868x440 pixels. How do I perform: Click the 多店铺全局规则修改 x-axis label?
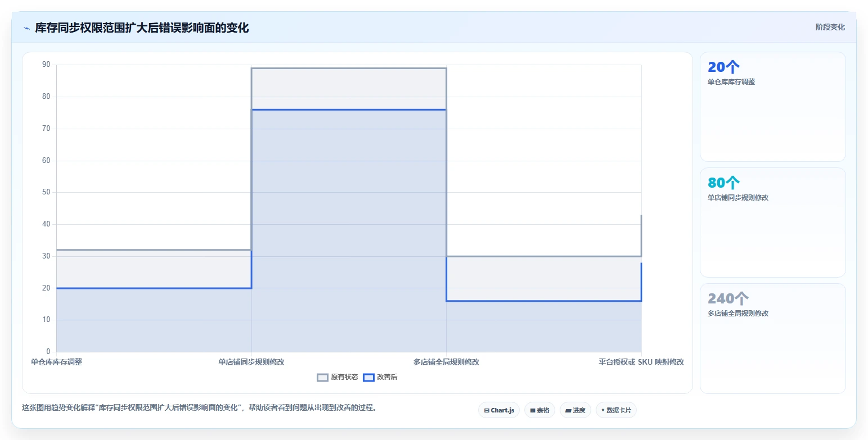pos(446,362)
